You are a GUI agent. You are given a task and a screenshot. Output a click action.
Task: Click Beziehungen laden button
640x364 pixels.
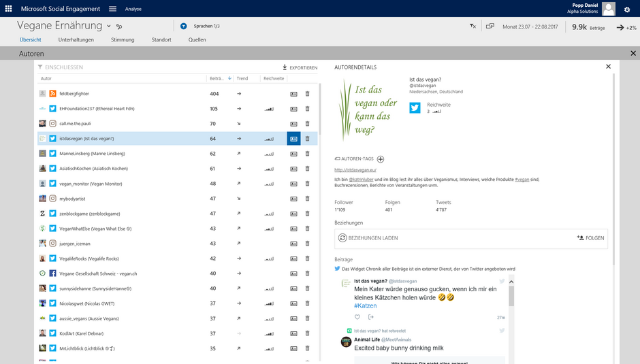(368, 238)
